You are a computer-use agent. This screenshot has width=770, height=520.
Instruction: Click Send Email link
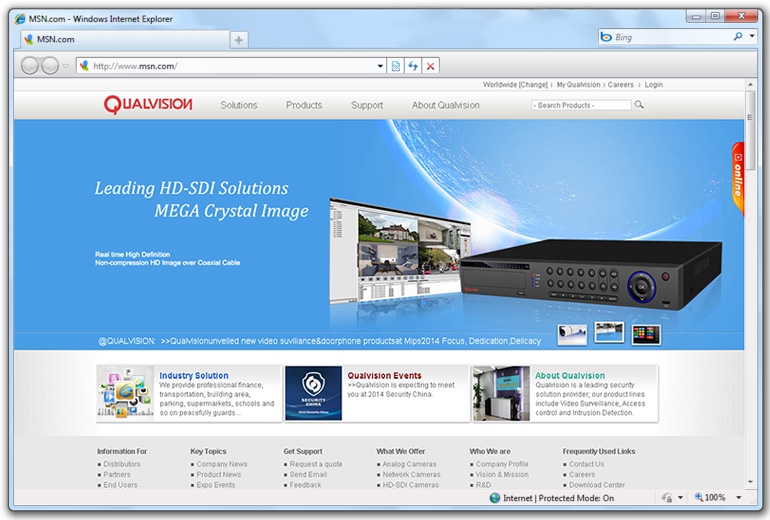(x=308, y=474)
